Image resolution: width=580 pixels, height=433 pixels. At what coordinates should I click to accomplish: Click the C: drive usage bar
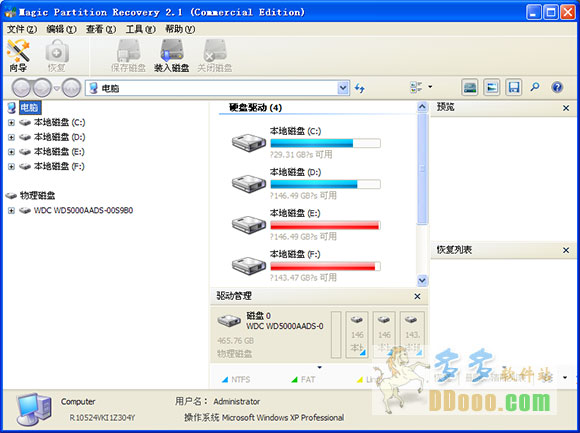point(325,143)
